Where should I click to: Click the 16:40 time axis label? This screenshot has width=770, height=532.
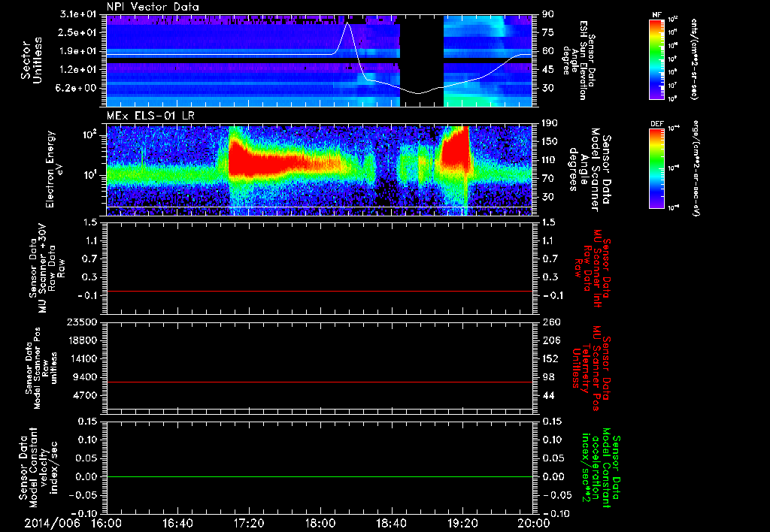pyautogui.click(x=177, y=523)
